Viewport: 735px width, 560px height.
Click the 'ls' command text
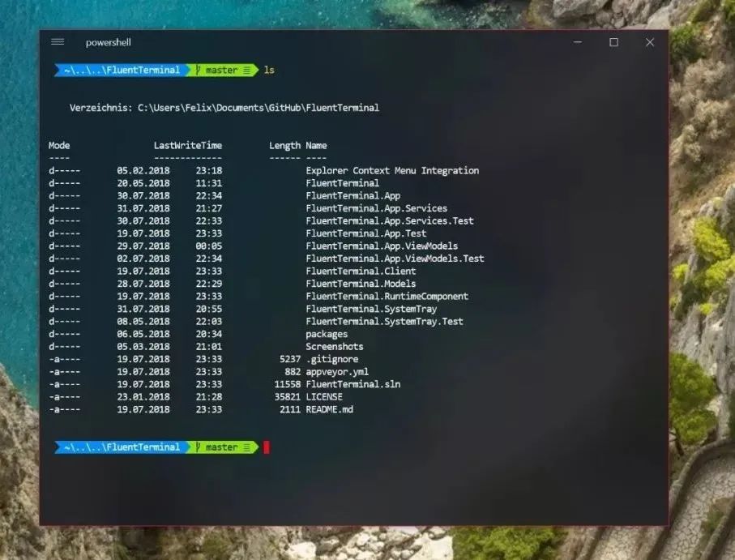point(269,70)
